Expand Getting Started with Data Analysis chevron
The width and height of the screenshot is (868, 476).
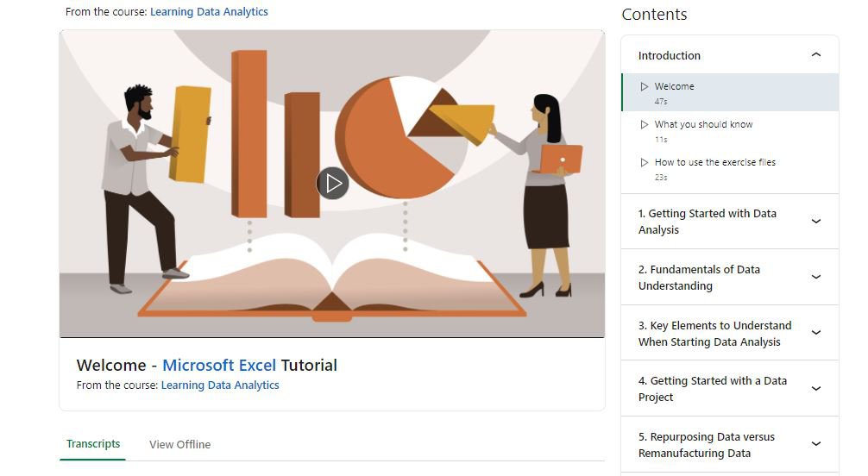click(x=816, y=222)
